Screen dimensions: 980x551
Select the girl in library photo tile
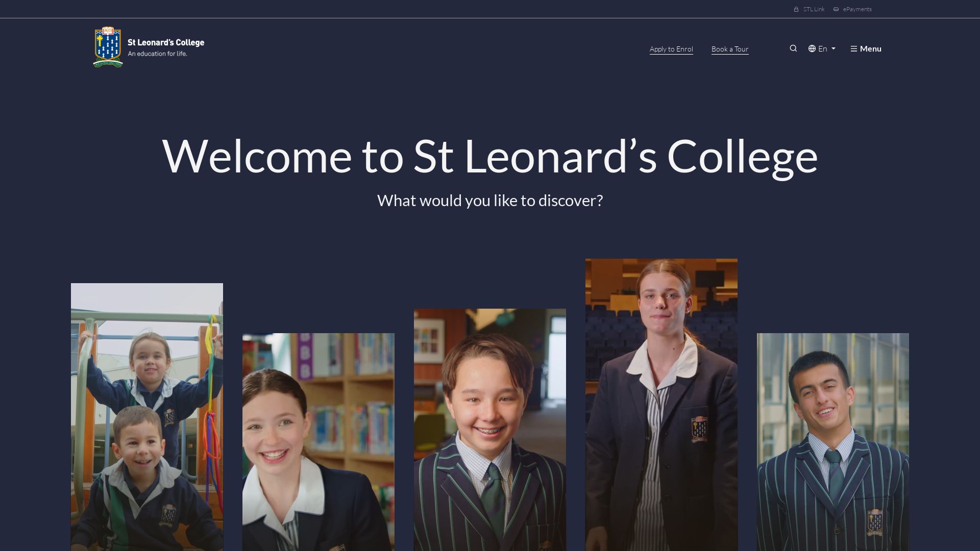click(x=318, y=442)
